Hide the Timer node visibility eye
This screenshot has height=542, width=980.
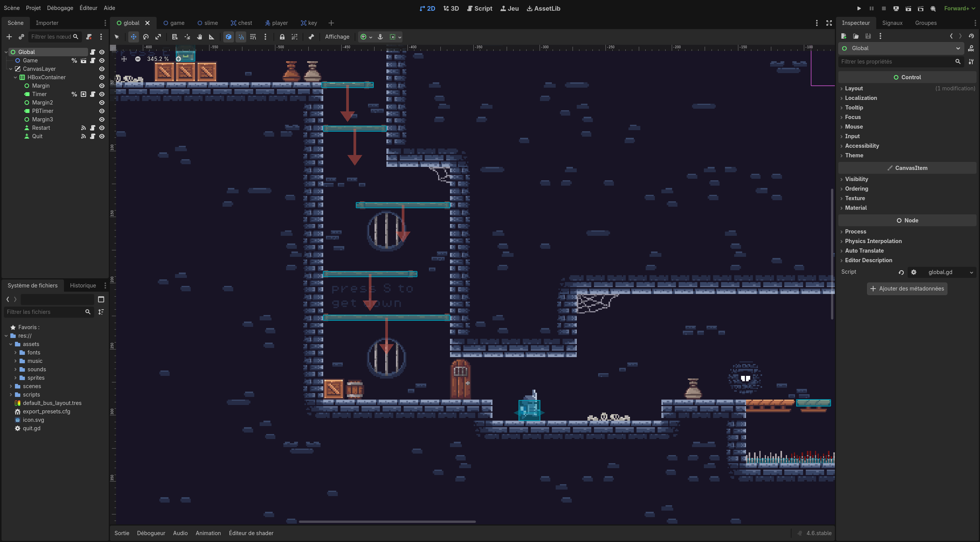(102, 94)
